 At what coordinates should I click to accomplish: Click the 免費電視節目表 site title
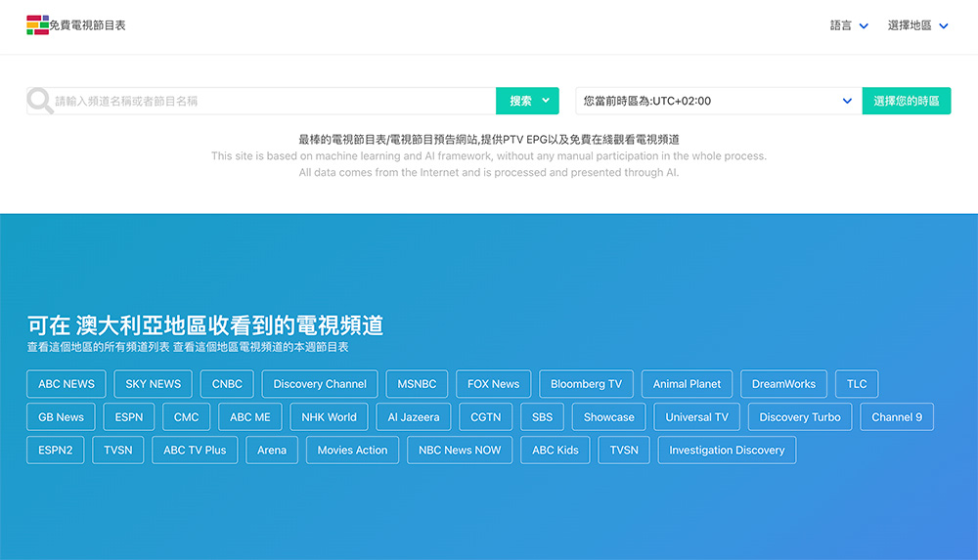tap(87, 25)
